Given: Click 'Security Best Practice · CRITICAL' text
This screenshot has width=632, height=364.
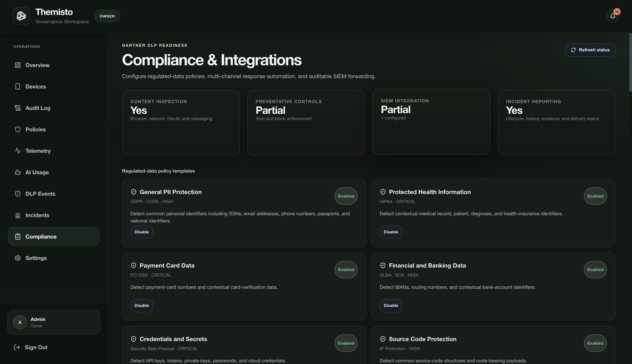Looking at the screenshot, I should [164, 348].
